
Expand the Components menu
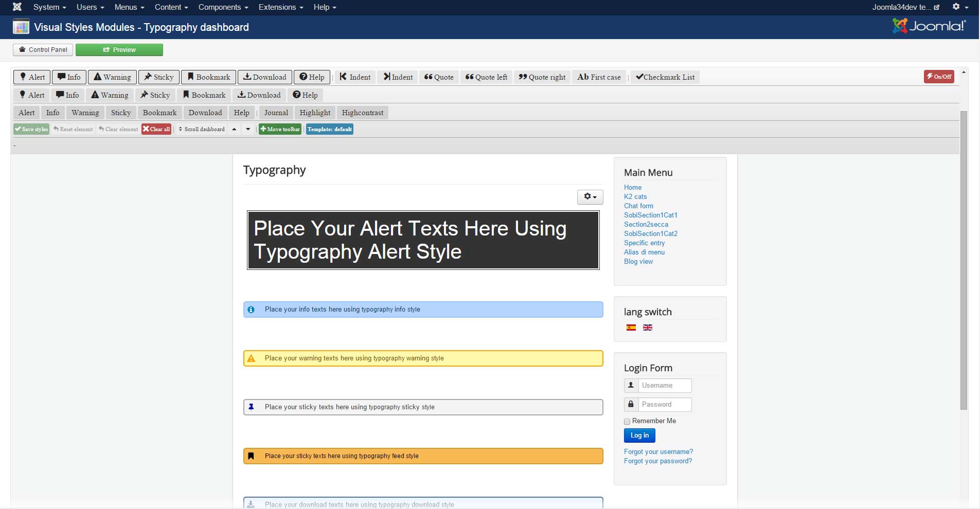click(x=223, y=7)
